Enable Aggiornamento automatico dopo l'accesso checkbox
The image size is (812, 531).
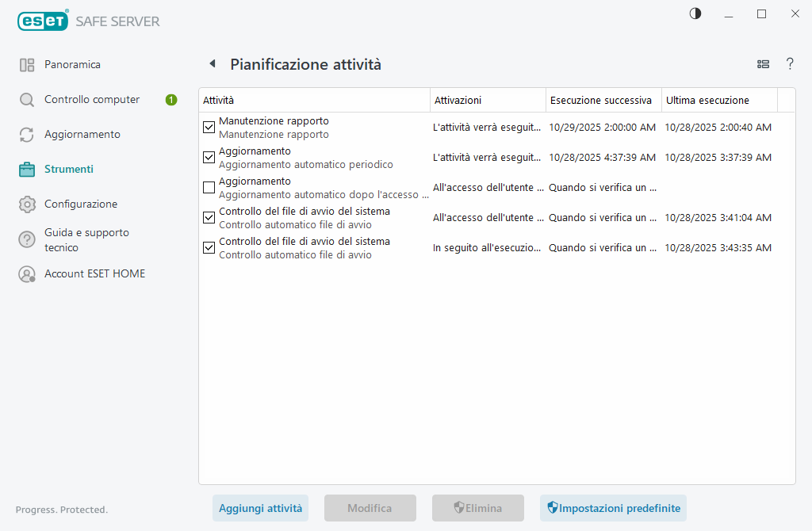click(x=209, y=188)
